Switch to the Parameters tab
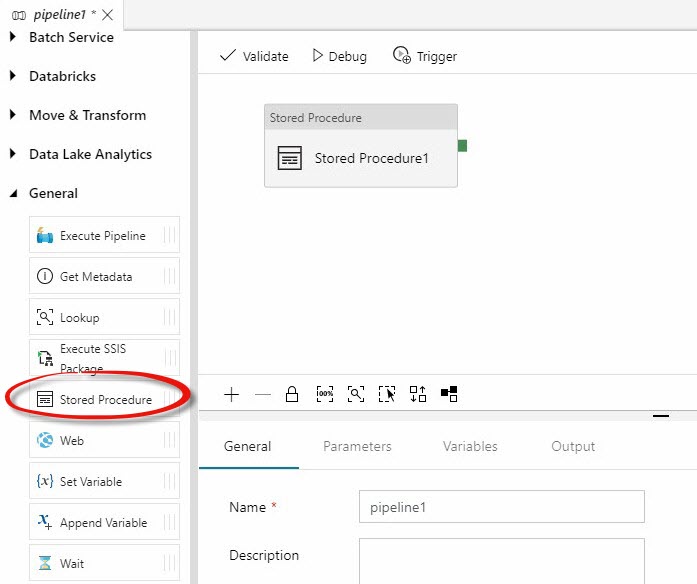Screen dimensions: 697x584 click(357, 447)
